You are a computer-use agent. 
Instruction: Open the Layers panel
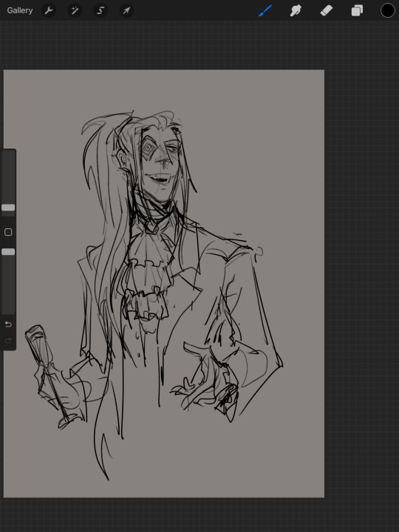357,10
